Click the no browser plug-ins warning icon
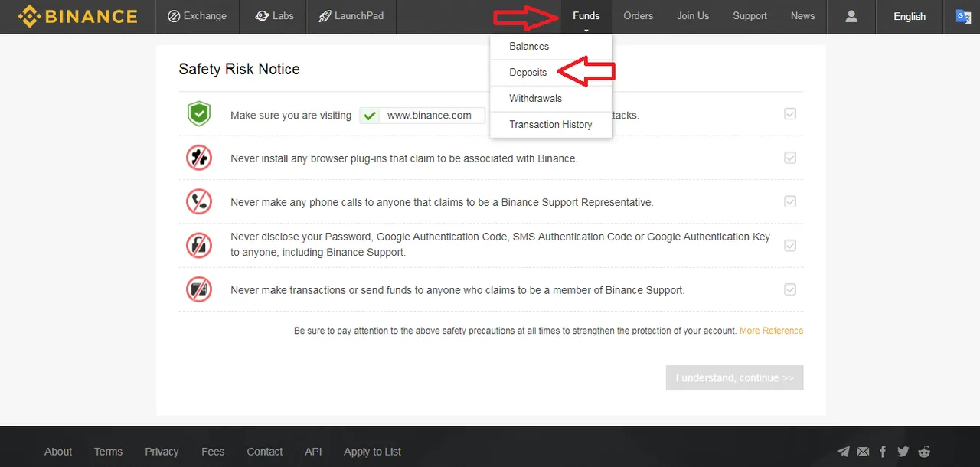980x467 pixels. (x=199, y=158)
